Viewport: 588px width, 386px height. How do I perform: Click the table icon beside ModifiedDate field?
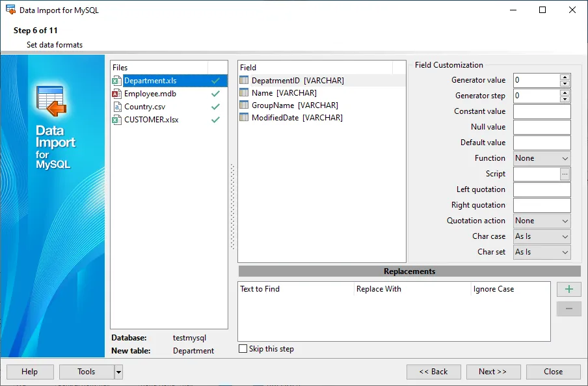point(244,117)
